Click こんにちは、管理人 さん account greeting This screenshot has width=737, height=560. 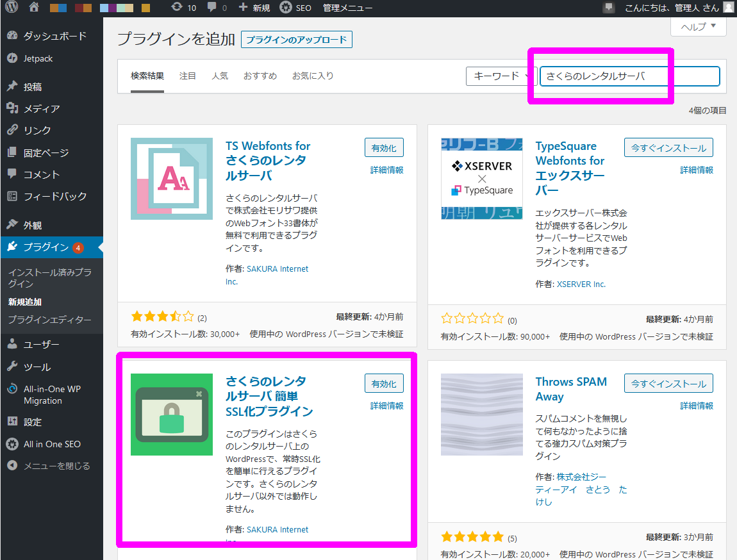[x=672, y=8]
